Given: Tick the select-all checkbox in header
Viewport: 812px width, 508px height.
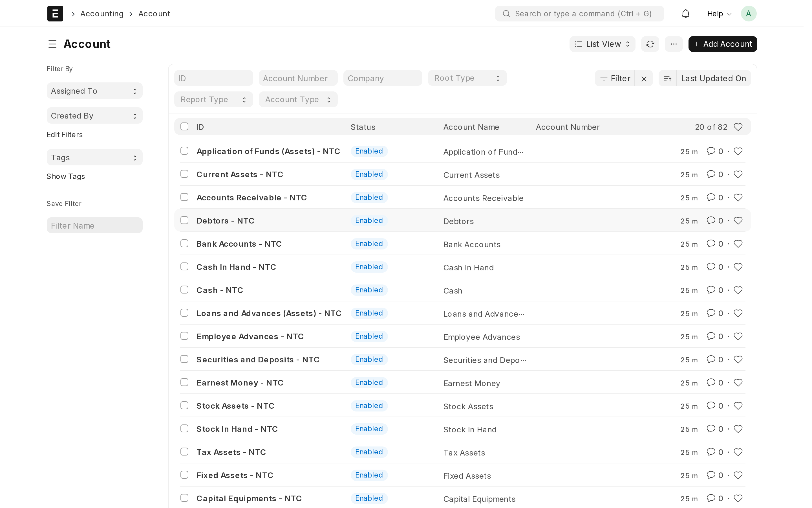Looking at the screenshot, I should (184, 127).
